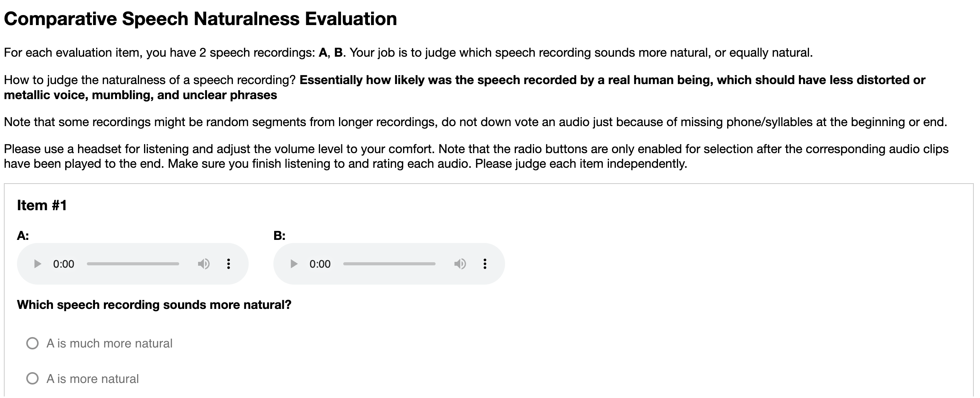Click the 0:00 timestamp on player B

tap(320, 264)
